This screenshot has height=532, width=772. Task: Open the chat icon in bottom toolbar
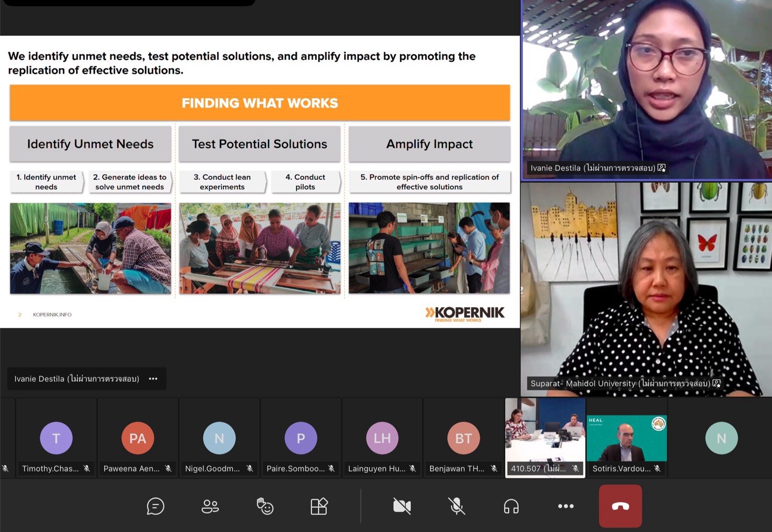click(156, 506)
